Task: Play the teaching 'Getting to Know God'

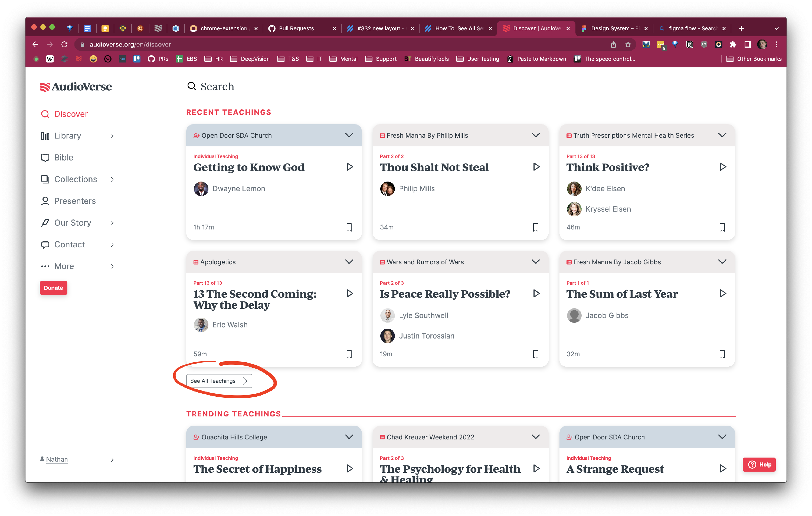Action: coord(350,166)
